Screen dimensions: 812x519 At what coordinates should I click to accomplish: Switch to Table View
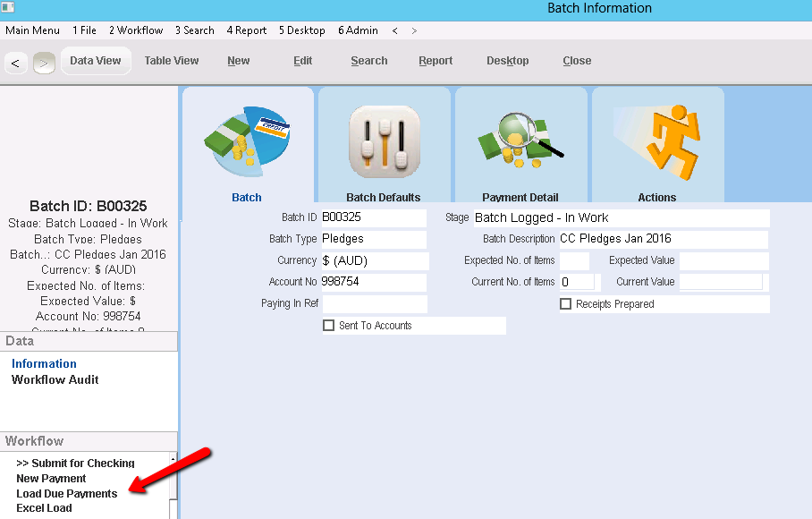pos(172,61)
